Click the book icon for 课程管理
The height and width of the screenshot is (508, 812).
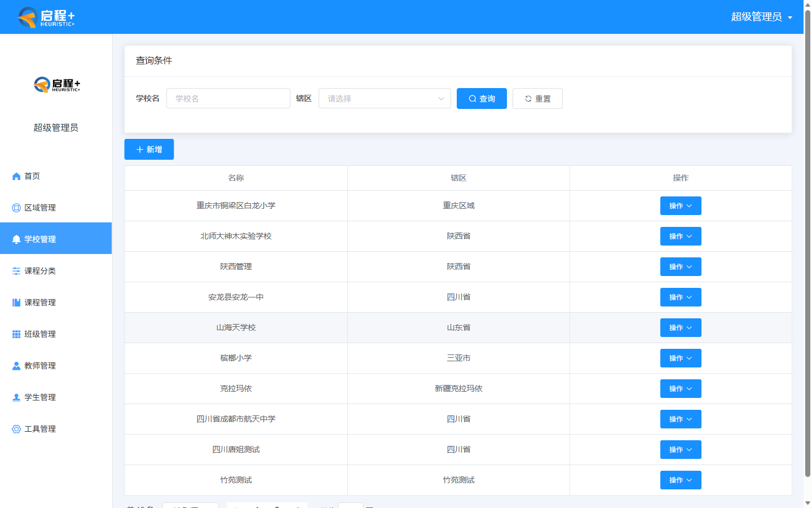tap(16, 303)
